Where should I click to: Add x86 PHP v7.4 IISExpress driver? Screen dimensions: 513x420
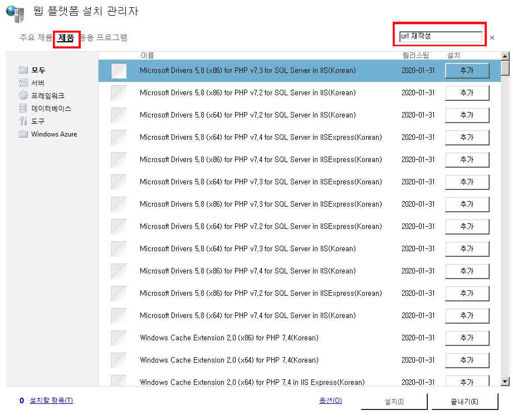click(467, 160)
